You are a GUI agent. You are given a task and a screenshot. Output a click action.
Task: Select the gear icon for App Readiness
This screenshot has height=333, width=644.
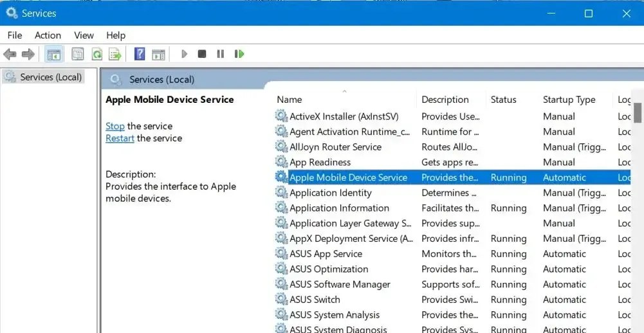(281, 162)
